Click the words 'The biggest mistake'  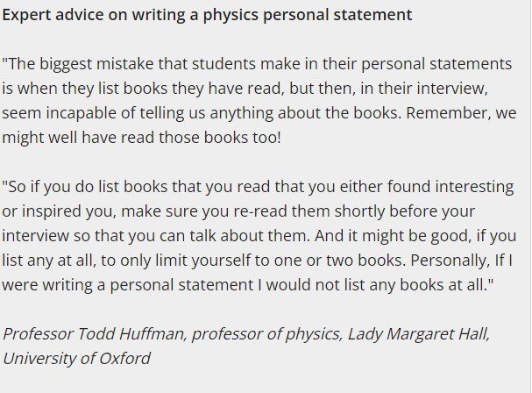coord(81,64)
